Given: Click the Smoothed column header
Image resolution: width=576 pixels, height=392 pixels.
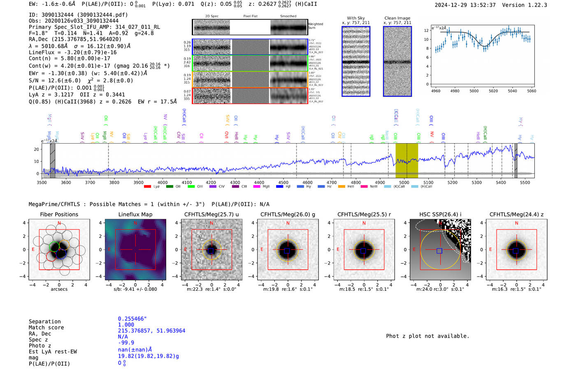Looking at the screenshot, I should coord(288,16).
